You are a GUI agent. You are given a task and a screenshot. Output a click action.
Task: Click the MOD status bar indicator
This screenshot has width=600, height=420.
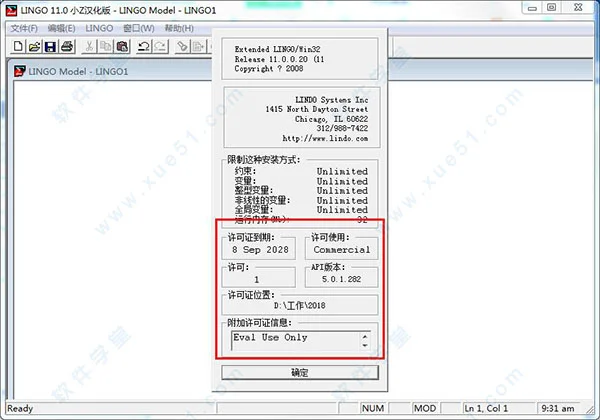(425, 409)
